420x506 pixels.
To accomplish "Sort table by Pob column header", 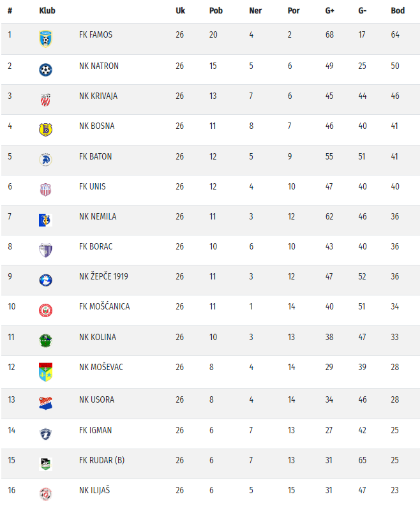I will (x=216, y=10).
